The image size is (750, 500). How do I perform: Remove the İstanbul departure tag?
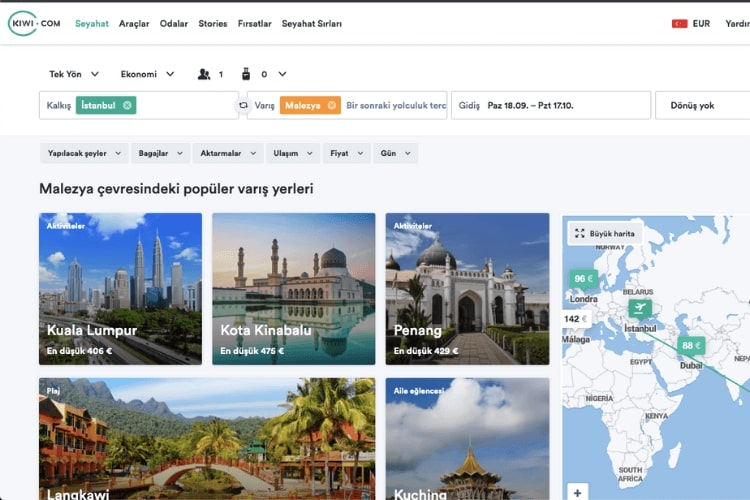tap(127, 105)
